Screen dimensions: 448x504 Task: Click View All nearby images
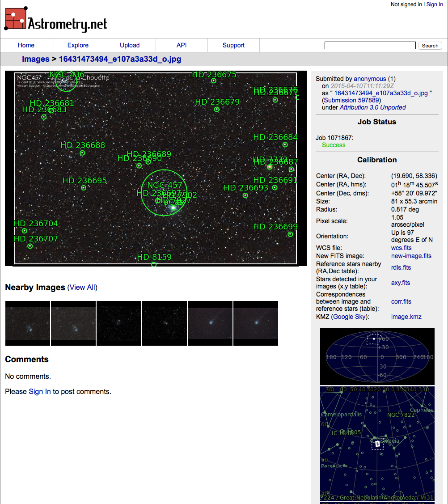coord(82,288)
